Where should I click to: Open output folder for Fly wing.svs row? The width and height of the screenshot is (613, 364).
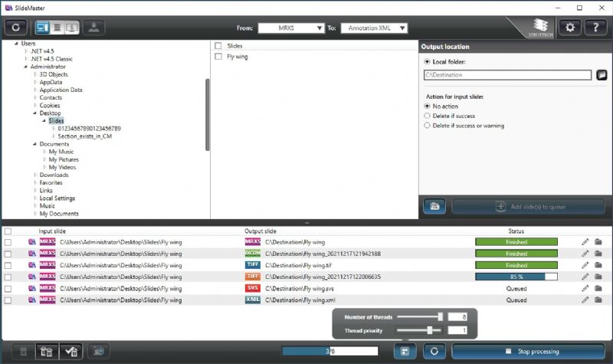[x=598, y=288]
